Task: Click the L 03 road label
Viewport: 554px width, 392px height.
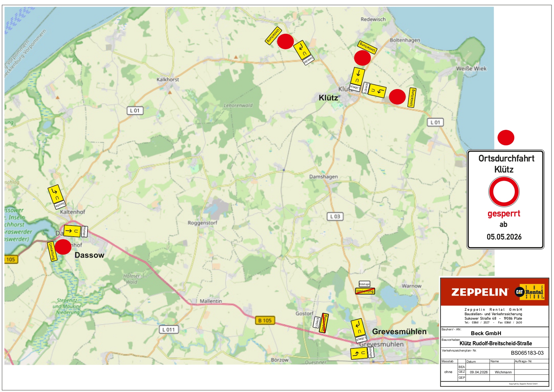Action: point(335,216)
